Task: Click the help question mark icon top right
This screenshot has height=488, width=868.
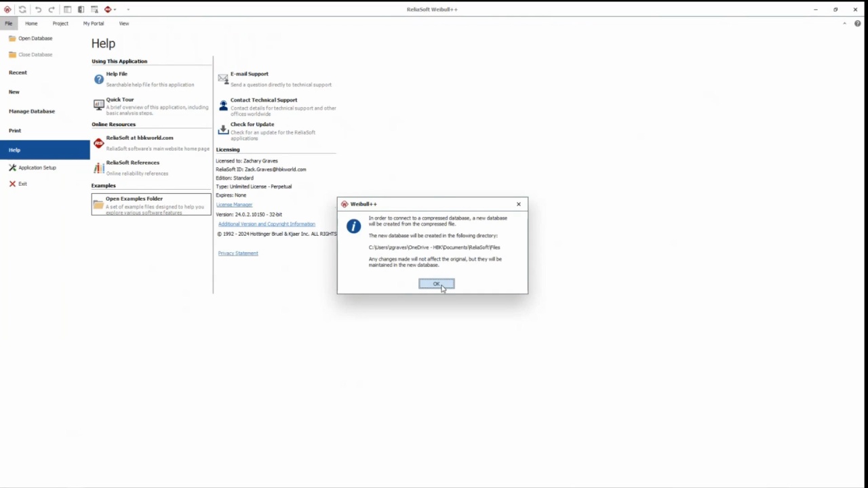Action: click(x=858, y=24)
